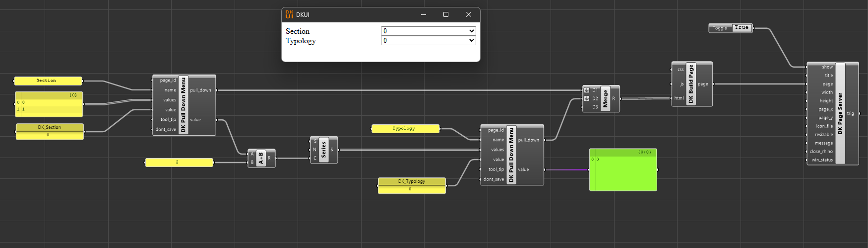Select the yellow Section text panel
Screen dimensions: 868x248
pyautogui.click(x=48, y=81)
